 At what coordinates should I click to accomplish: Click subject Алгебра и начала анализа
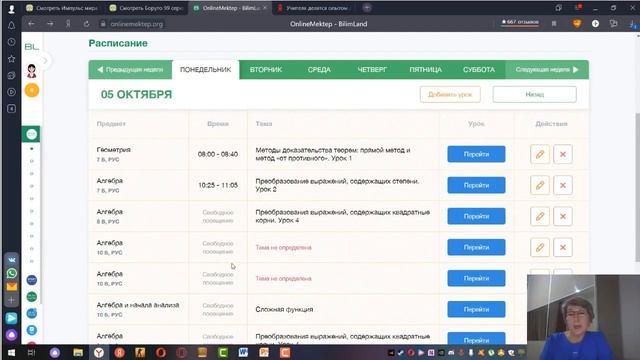tap(138, 305)
